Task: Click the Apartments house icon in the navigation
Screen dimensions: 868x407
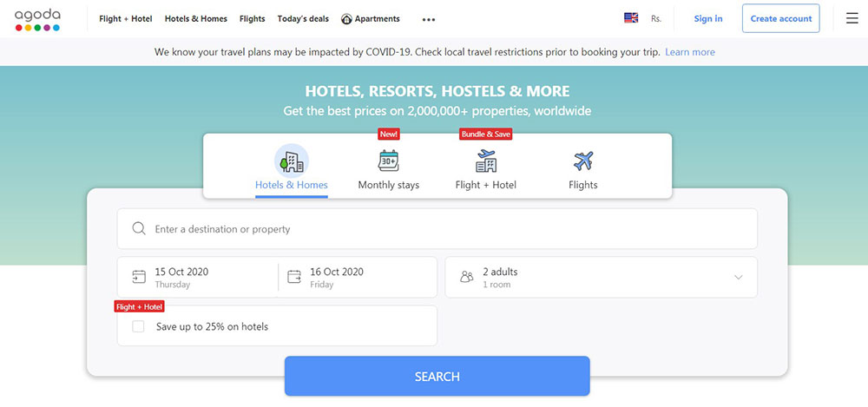Action: point(346,19)
